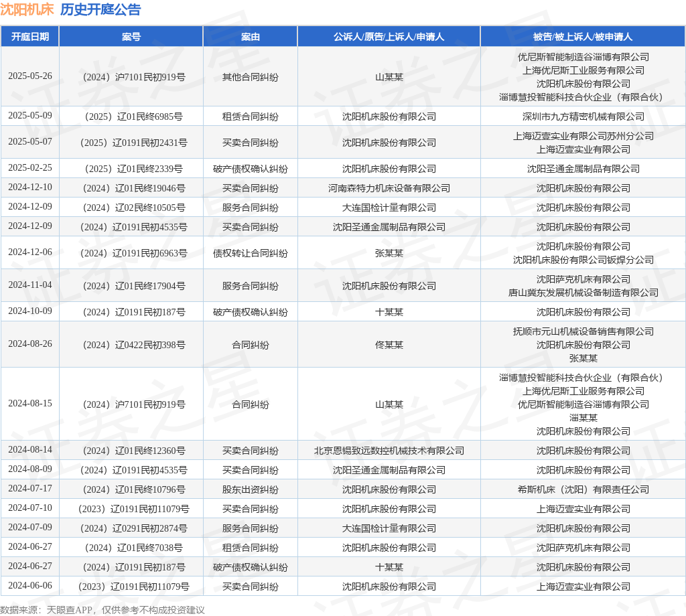Click case number (2024)辽01民终10796号
Image resolution: width=686 pixels, height=616 pixels.
click(x=133, y=489)
